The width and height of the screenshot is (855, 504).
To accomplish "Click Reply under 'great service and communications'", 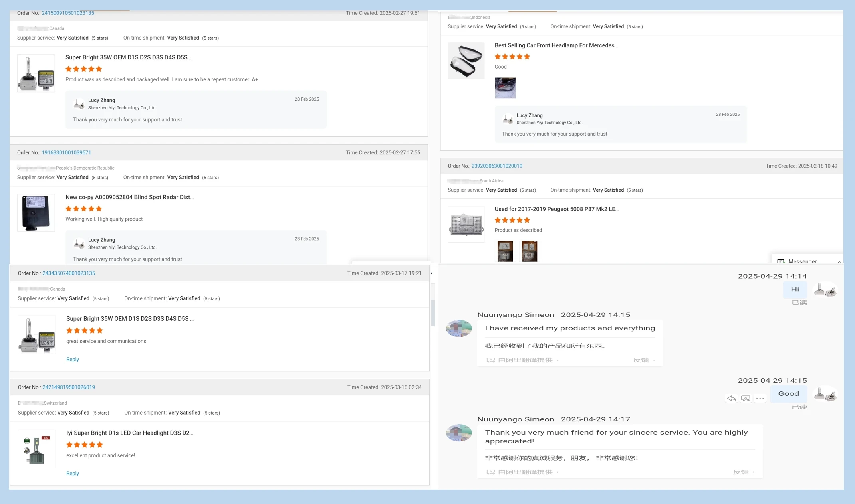I will tap(72, 359).
